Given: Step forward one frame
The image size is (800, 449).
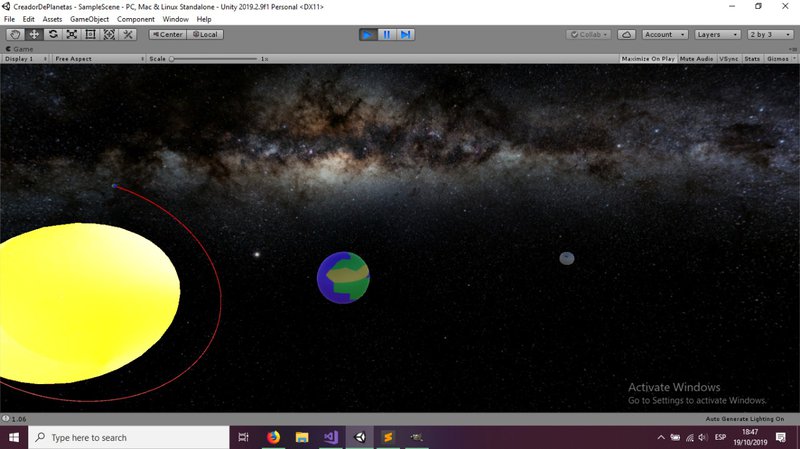Looking at the screenshot, I should [x=405, y=34].
